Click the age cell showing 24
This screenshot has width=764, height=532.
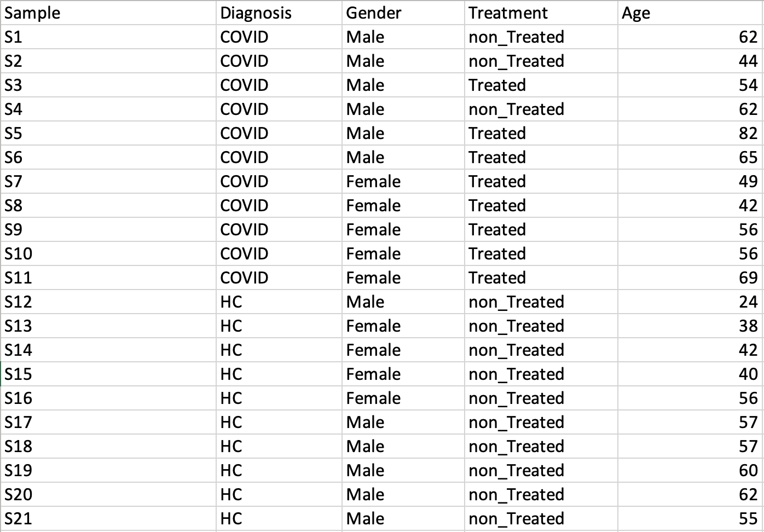pos(748,302)
